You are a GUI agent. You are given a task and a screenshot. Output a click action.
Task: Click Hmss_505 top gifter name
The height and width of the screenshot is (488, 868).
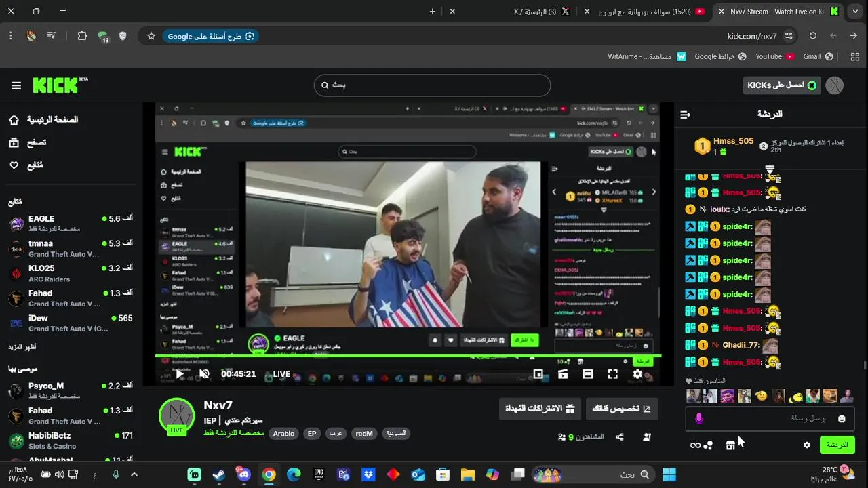pos(733,141)
